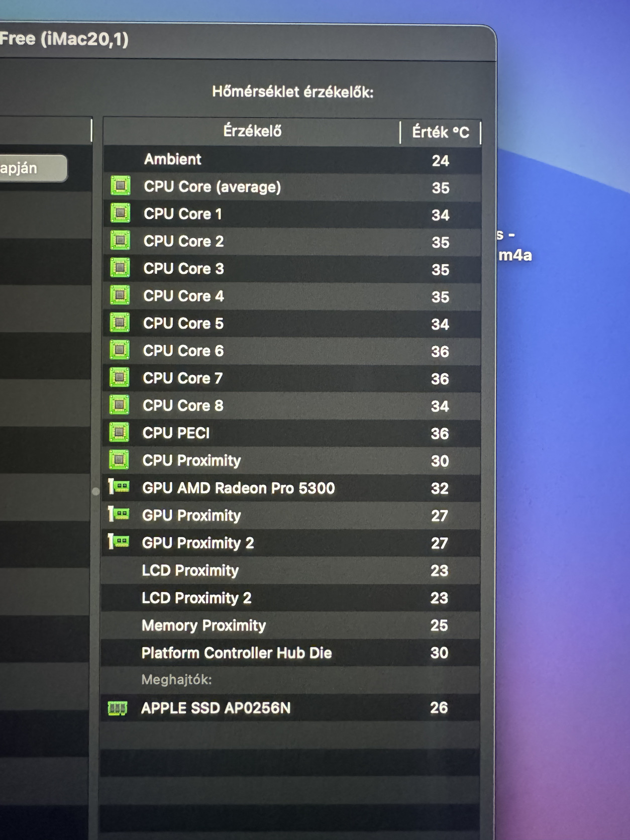Click the partially visible 'apján' button
Image resolution: width=630 pixels, height=840 pixels.
(33, 168)
